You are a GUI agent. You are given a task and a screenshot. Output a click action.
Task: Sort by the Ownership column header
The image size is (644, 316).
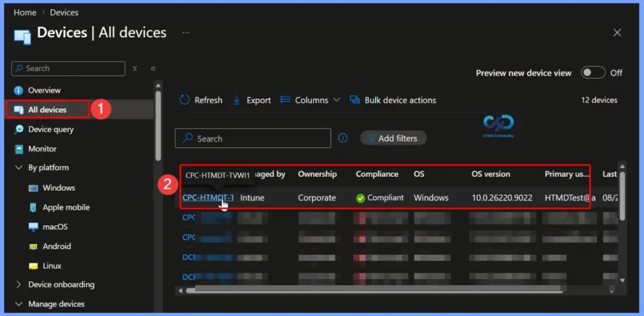tap(318, 174)
